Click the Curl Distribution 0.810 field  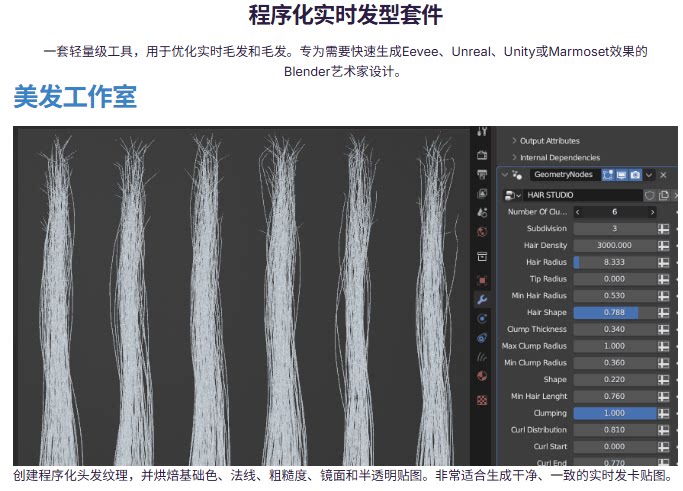pos(615,430)
